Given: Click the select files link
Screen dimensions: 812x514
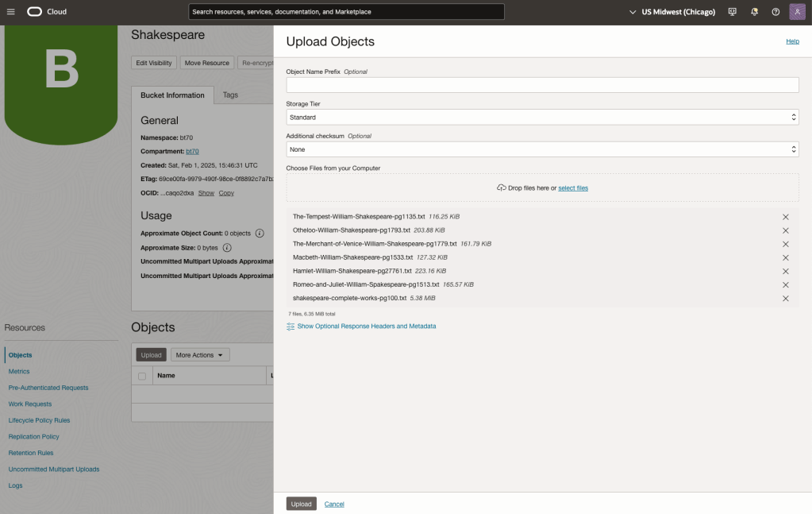Looking at the screenshot, I should tap(573, 188).
